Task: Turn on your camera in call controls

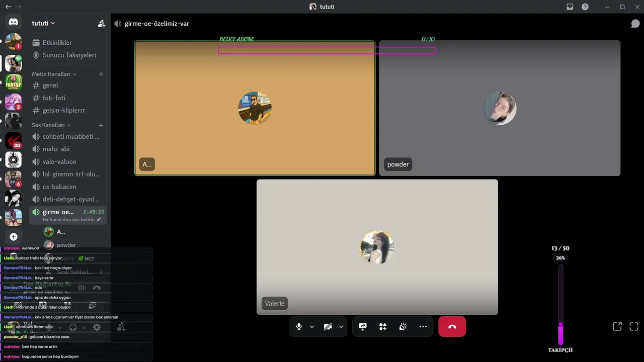Action: 328,327
